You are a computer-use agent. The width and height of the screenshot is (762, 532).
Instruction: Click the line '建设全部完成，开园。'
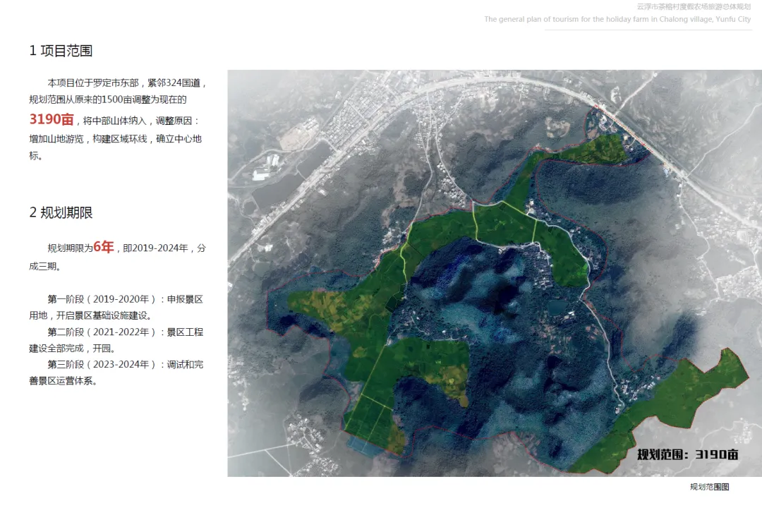pos(72,349)
